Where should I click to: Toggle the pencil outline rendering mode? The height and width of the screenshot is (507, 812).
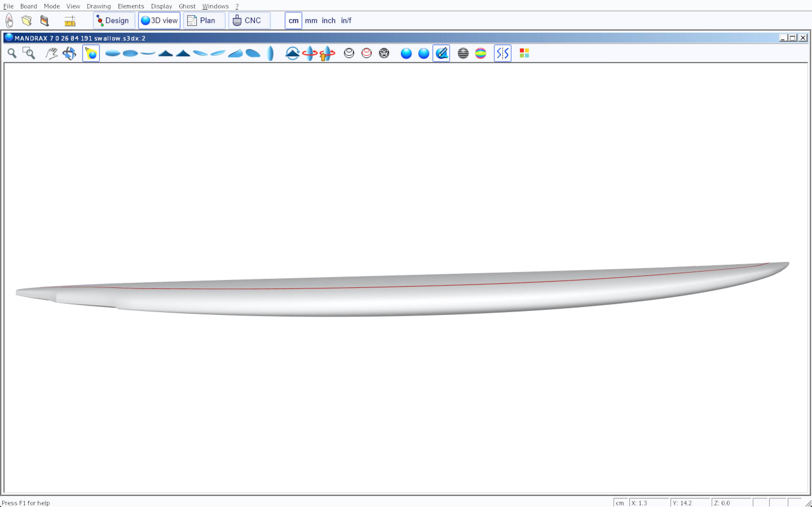pos(441,53)
